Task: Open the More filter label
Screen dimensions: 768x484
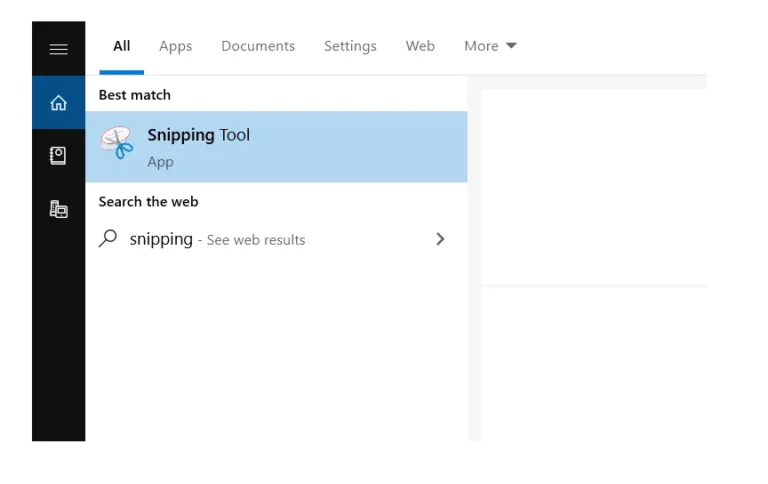Action: 481,46
